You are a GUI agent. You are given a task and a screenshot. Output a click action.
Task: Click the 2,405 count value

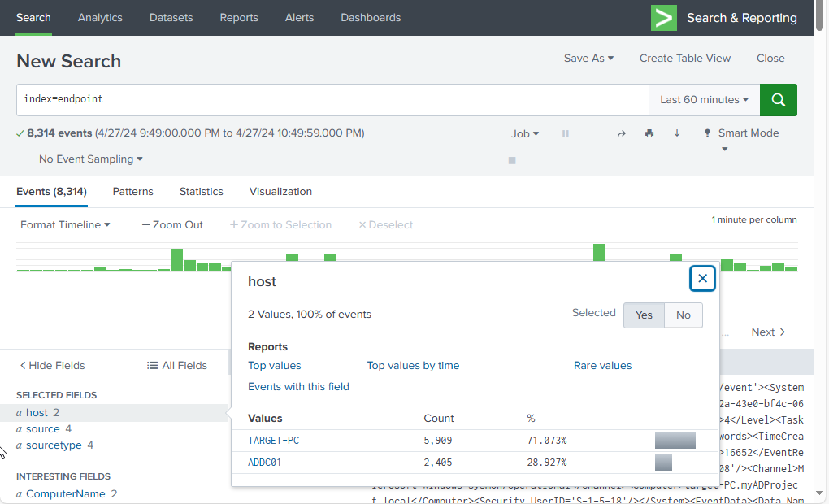(x=438, y=463)
